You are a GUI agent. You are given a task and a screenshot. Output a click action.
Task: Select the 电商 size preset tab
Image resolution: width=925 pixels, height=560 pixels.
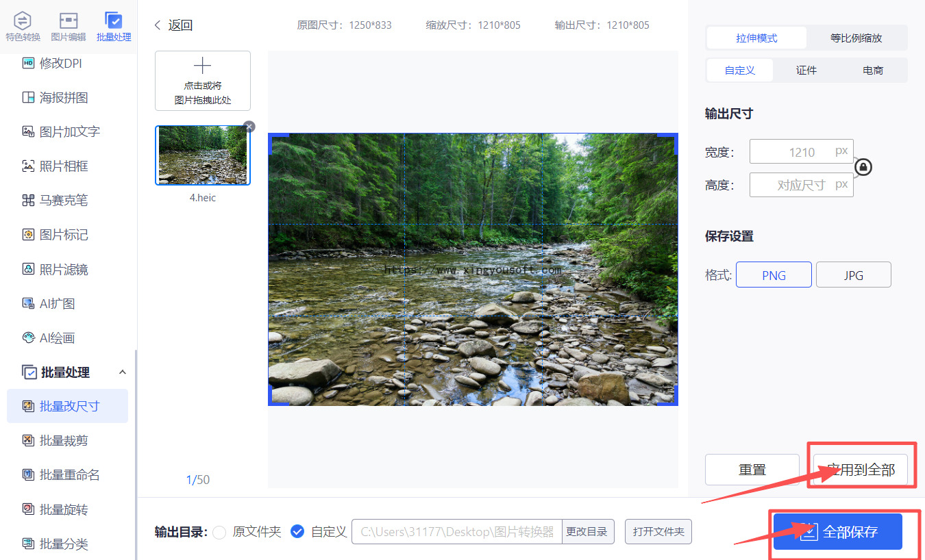[873, 70]
